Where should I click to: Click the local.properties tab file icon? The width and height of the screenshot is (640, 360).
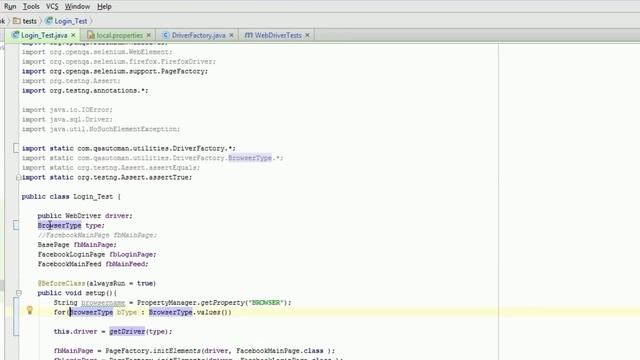91,35
